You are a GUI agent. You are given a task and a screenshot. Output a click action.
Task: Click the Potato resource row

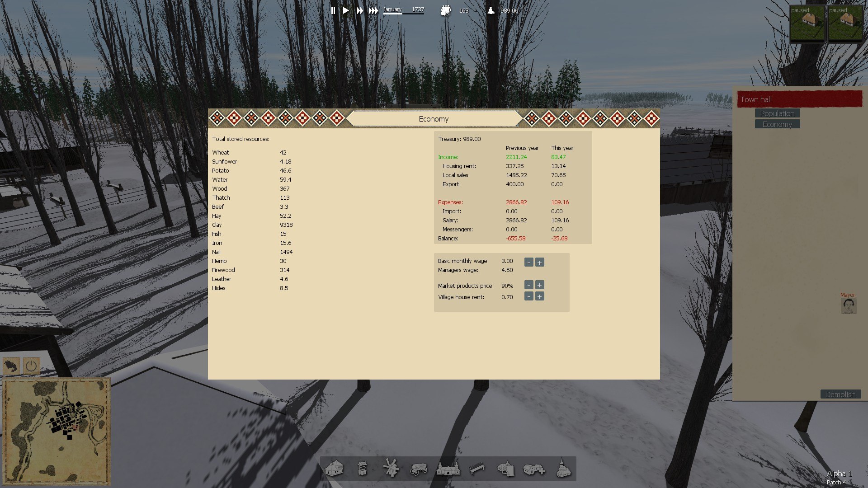tap(252, 171)
